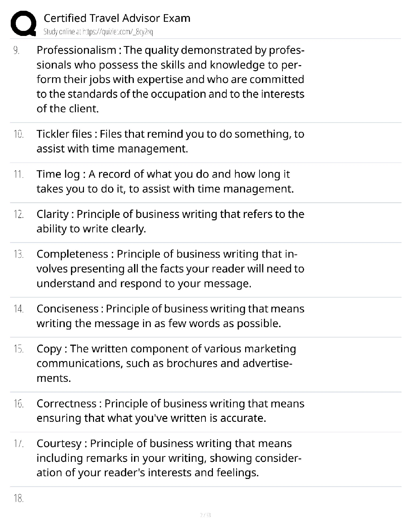Open the quizlet.com study link
The image size is (411, 532).
coord(98,32)
